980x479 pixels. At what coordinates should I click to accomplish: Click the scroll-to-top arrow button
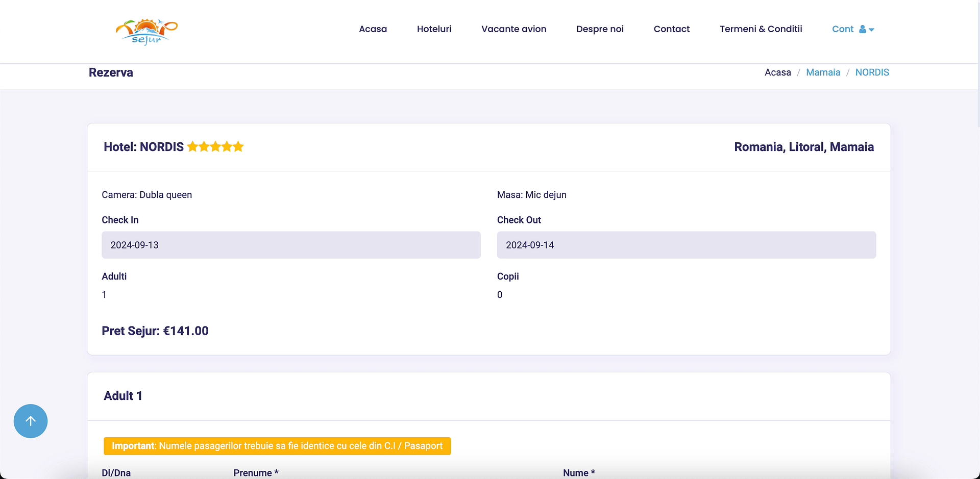[x=31, y=421]
